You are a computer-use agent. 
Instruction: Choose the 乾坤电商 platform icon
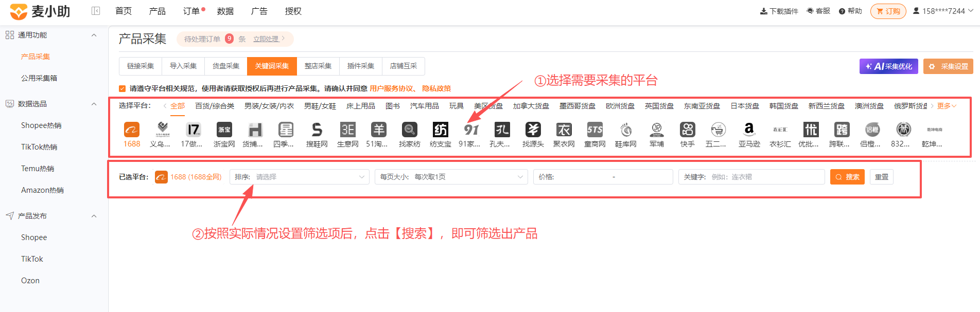tap(935, 130)
